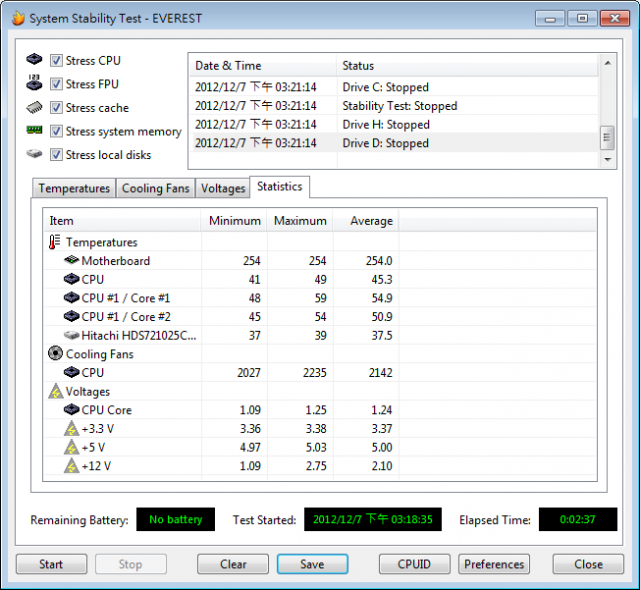
Task: Click the hard disk icon for Hitachi HDS721025C
Action: (x=71, y=335)
